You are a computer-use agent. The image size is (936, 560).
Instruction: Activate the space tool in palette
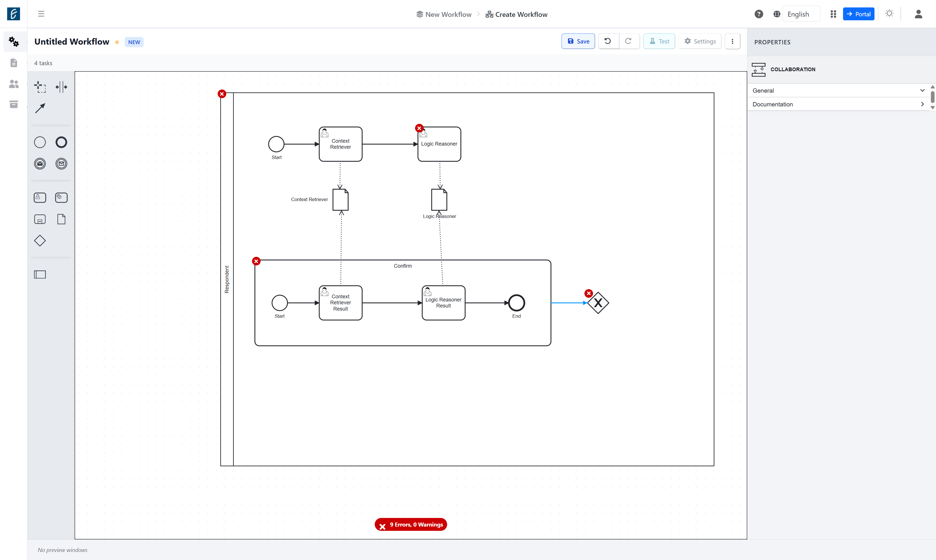(x=61, y=87)
